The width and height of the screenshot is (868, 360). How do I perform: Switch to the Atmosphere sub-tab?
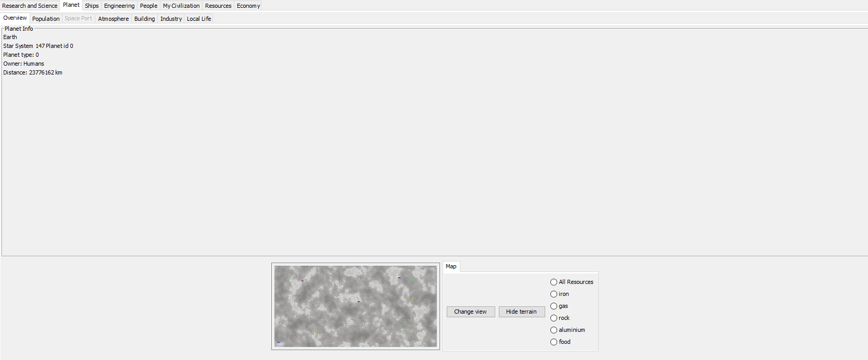click(x=114, y=19)
